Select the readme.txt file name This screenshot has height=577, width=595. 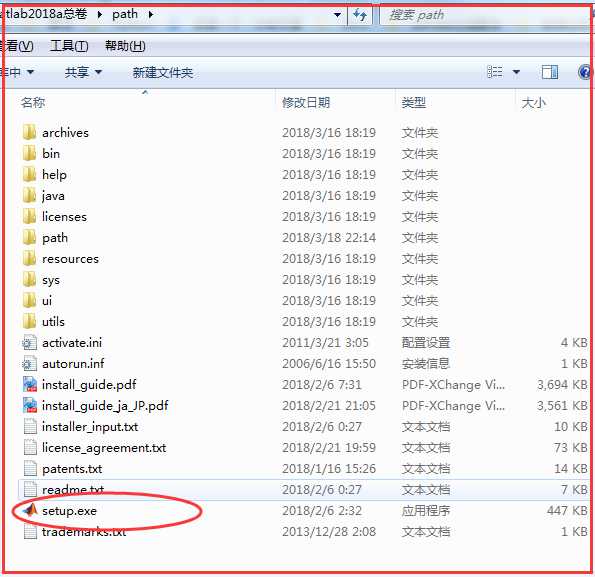[x=73, y=490]
